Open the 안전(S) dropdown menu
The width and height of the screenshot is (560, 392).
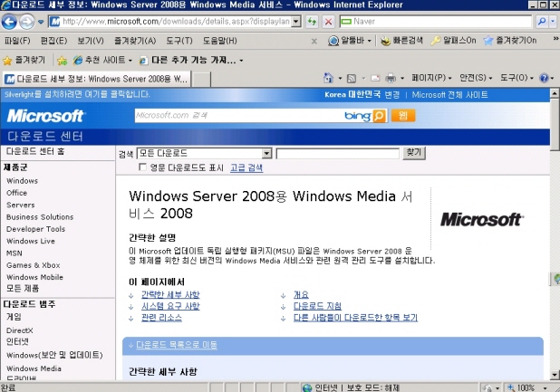pos(476,78)
